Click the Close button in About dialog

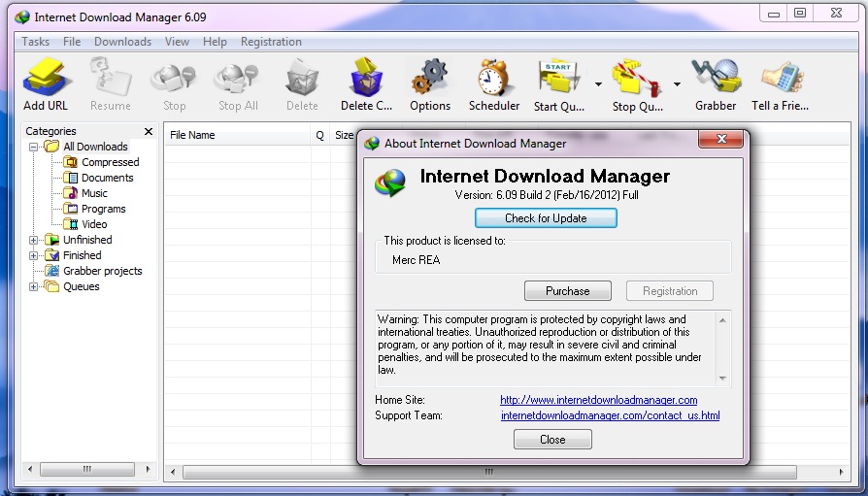tap(552, 440)
